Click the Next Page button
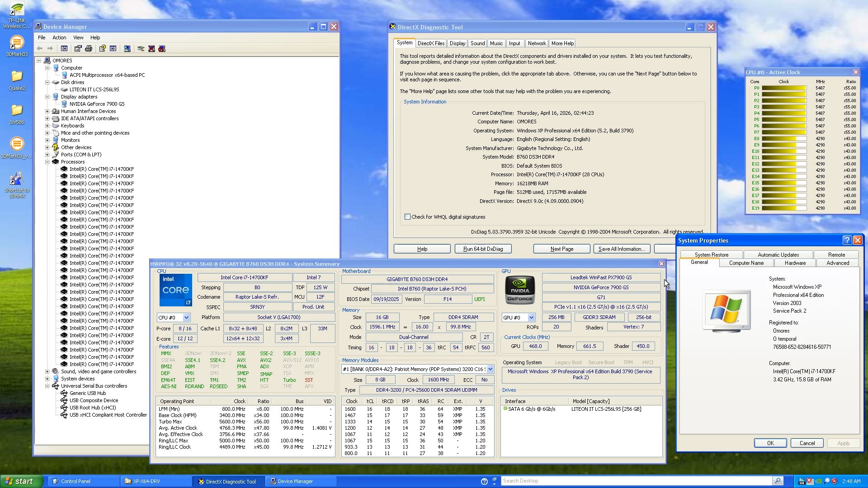The image size is (868, 488). [561, 249]
